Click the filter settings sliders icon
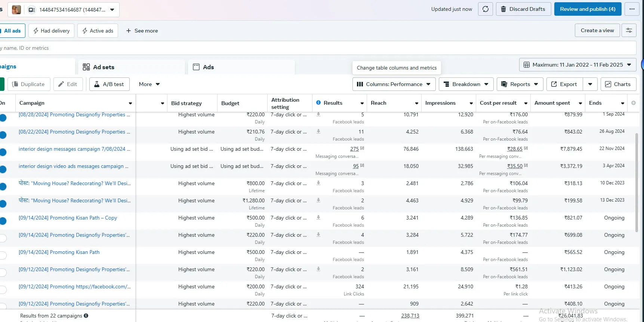Viewport: 644px width, 322px height. (x=629, y=31)
